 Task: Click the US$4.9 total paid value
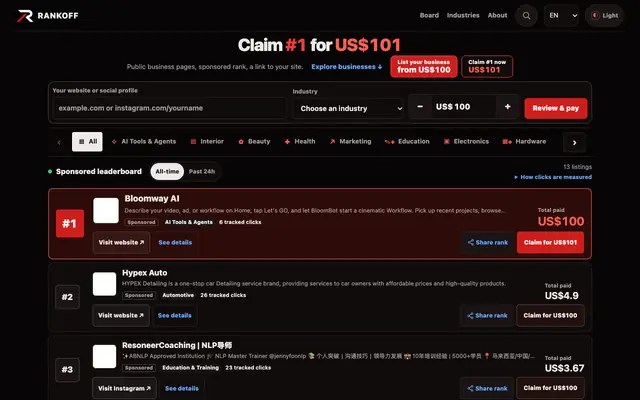pos(562,296)
